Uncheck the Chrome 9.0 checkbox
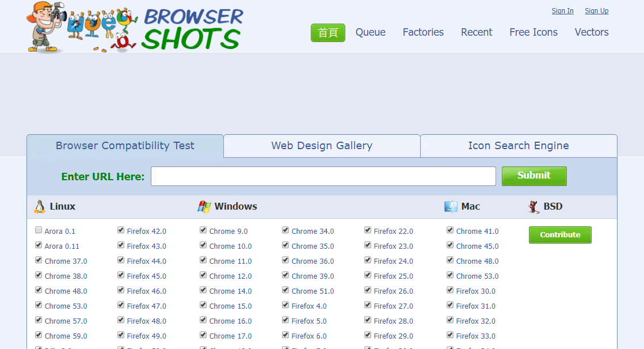Image resolution: width=644 pixels, height=349 pixels. click(x=203, y=230)
